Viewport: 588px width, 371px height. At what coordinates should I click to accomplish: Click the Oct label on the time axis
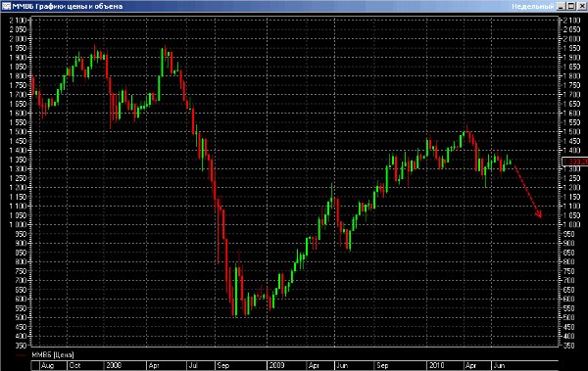coord(74,365)
